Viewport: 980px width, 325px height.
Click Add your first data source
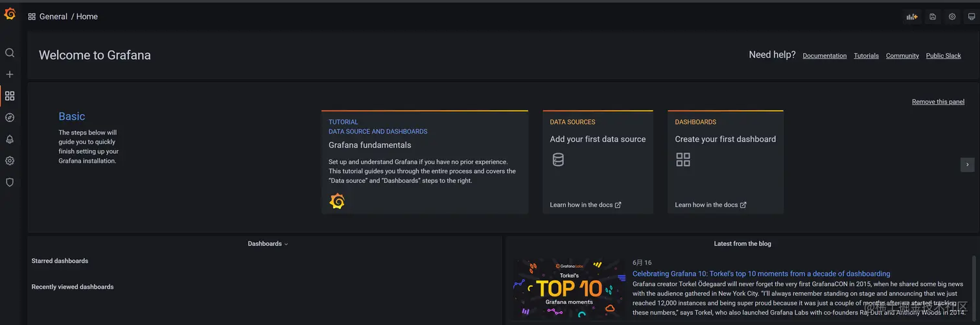[598, 139]
